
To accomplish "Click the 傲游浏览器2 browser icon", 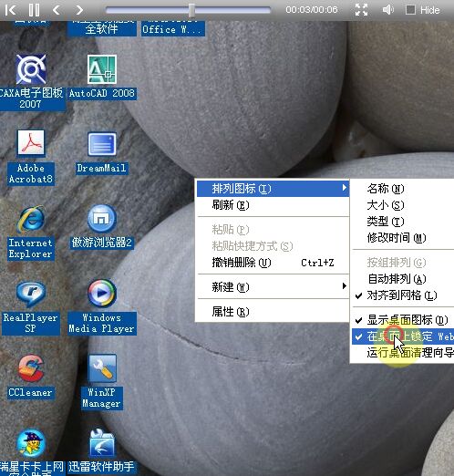I will pos(102,219).
